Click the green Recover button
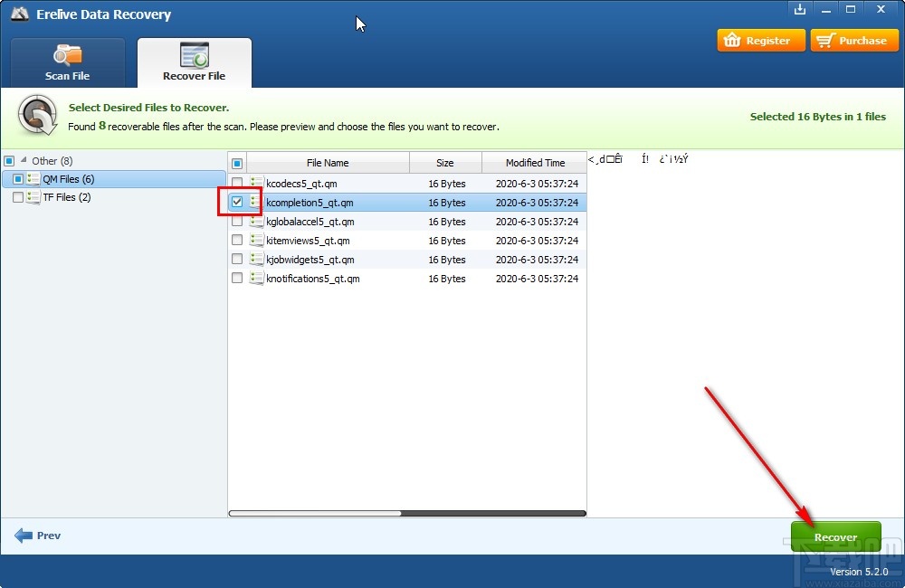 835,536
